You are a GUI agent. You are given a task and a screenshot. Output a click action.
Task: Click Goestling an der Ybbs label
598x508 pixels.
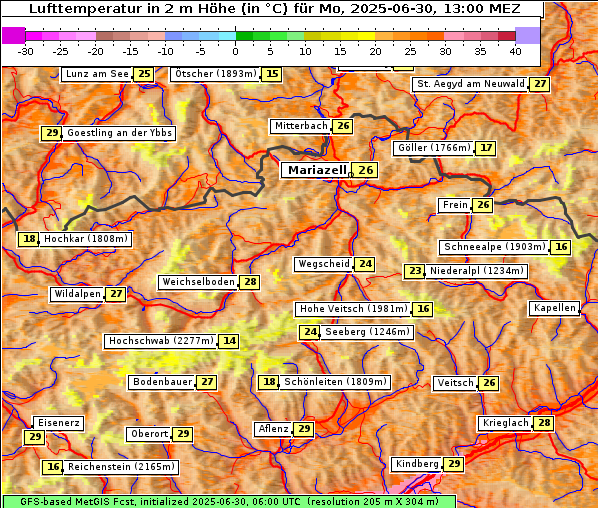pyautogui.click(x=119, y=133)
